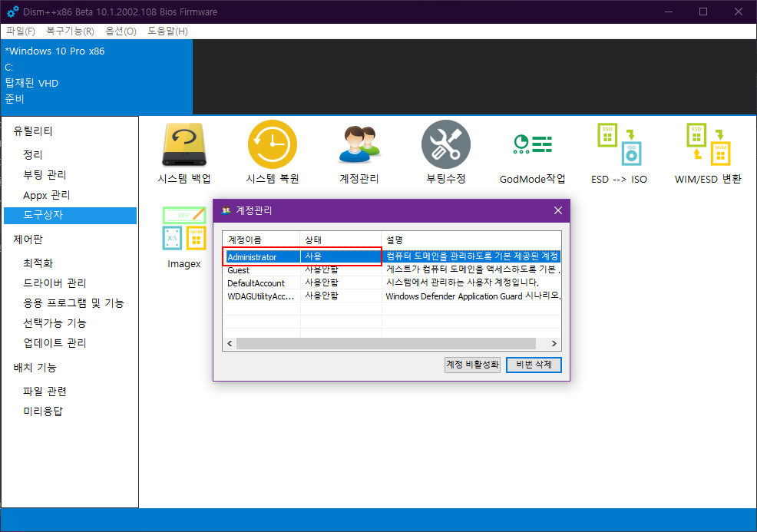757x532 pixels.
Task: Click the 계정관리 dialog title icon
Action: (x=226, y=210)
